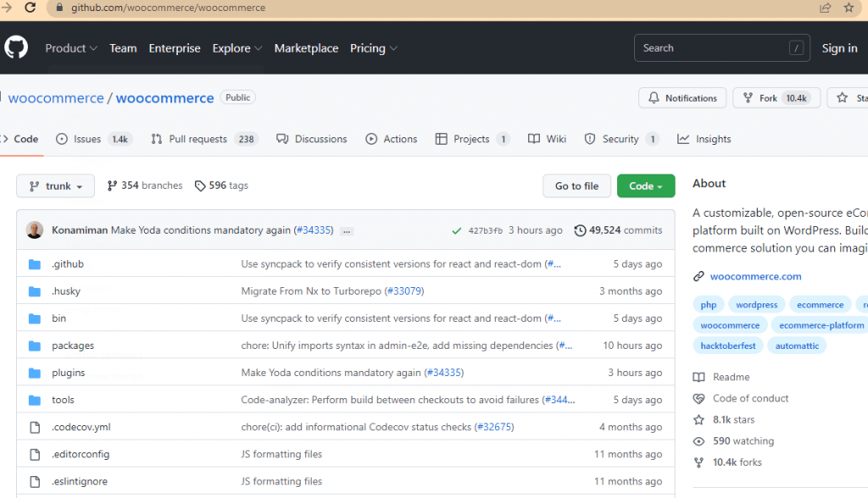
Task: Open the woocommerce.com website link
Action: coord(755,276)
